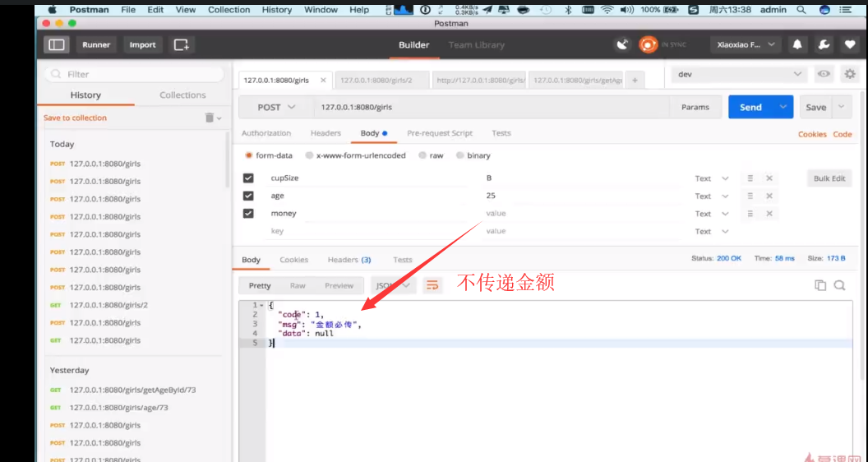Open the request Headers tab
This screenshot has width=868, height=462.
tap(325, 133)
